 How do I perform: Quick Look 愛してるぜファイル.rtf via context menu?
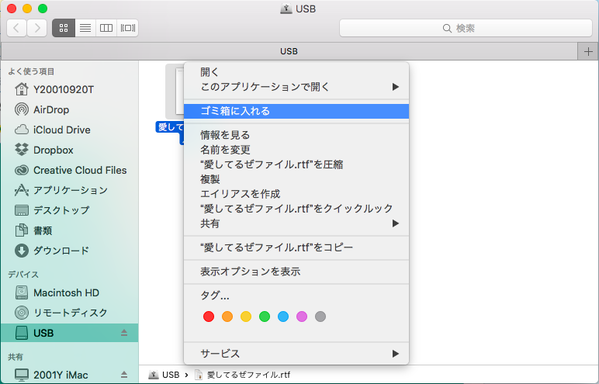point(296,209)
